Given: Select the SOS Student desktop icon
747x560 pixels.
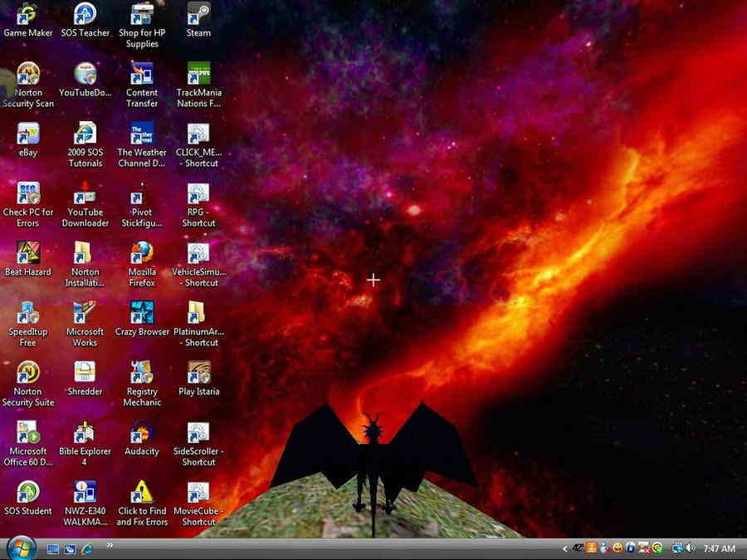Looking at the screenshot, I should coord(27,499).
